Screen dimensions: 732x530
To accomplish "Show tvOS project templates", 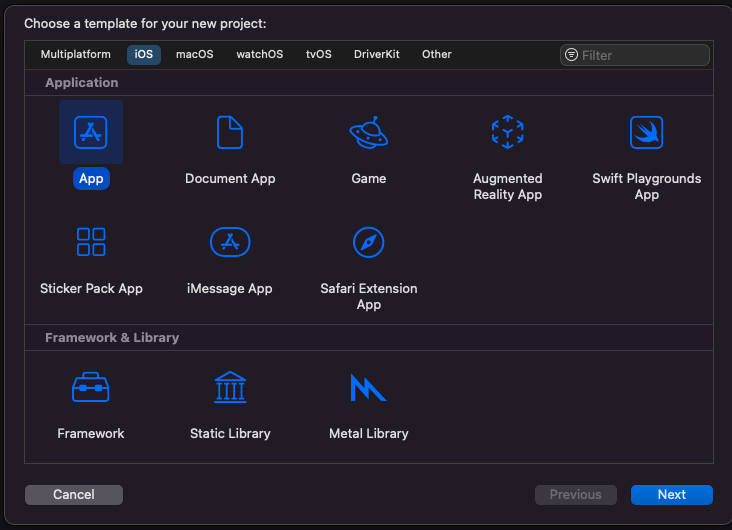I will pyautogui.click(x=318, y=54).
